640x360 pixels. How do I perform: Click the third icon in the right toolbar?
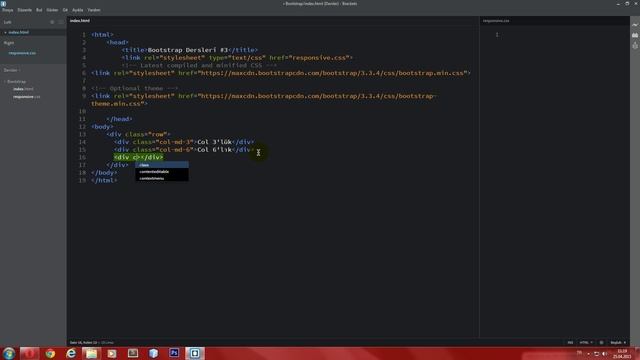635,46
